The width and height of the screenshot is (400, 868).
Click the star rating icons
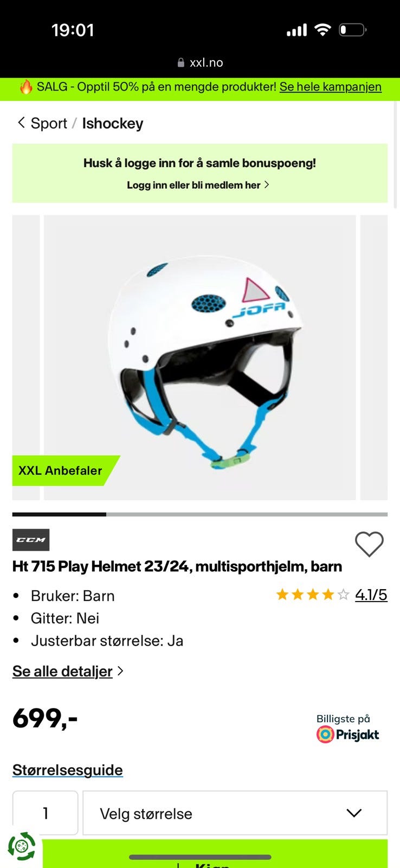313,595
